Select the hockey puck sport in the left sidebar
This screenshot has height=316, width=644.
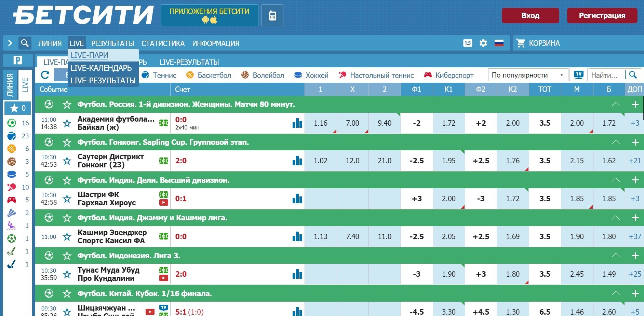click(12, 174)
